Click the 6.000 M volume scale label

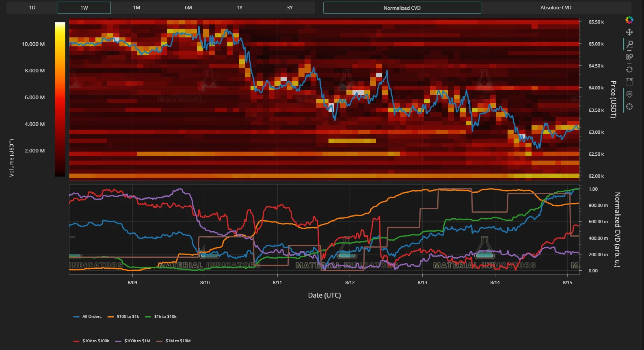[35, 97]
